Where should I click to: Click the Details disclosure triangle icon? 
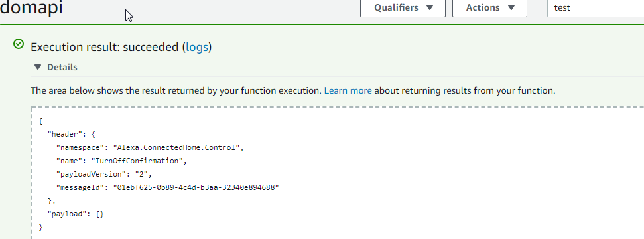click(x=38, y=67)
